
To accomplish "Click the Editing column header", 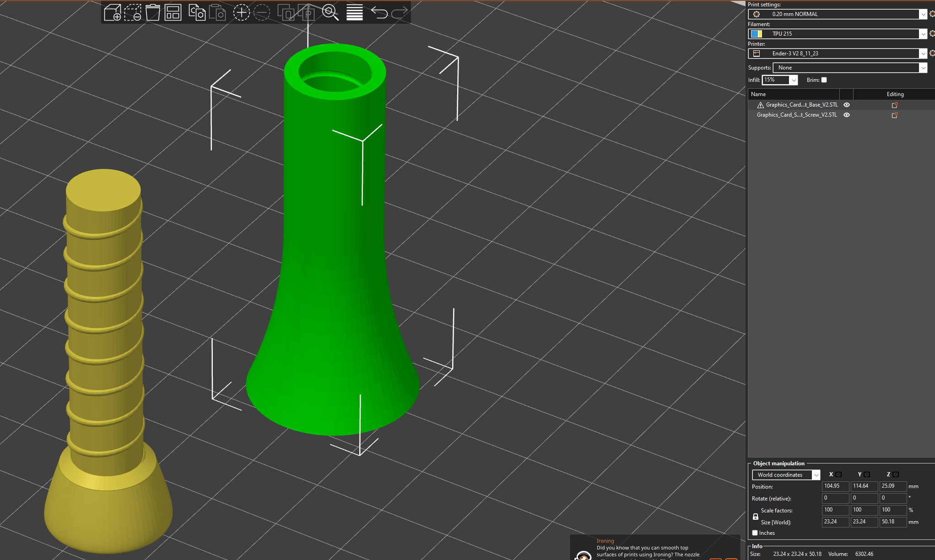I will (895, 94).
